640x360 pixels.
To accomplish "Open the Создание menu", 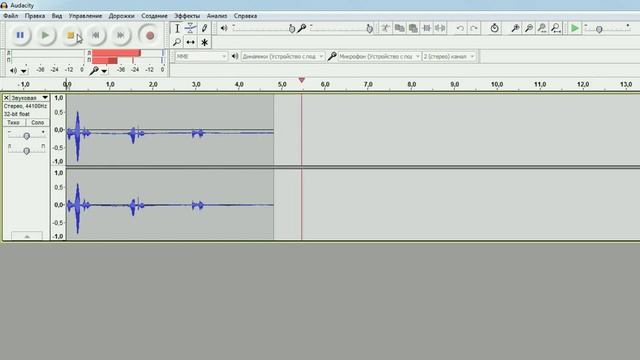I will coord(154,16).
